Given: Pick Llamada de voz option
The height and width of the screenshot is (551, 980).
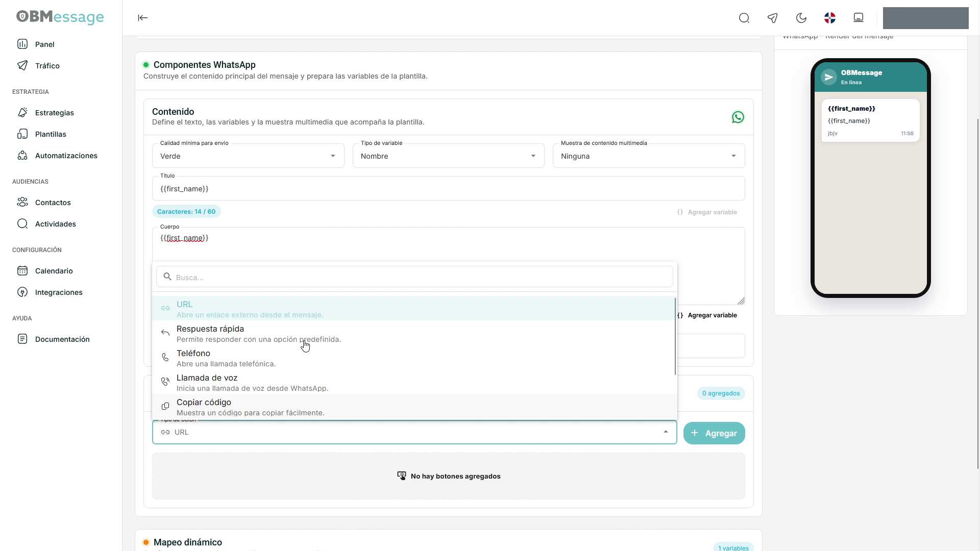Looking at the screenshot, I should (413, 382).
